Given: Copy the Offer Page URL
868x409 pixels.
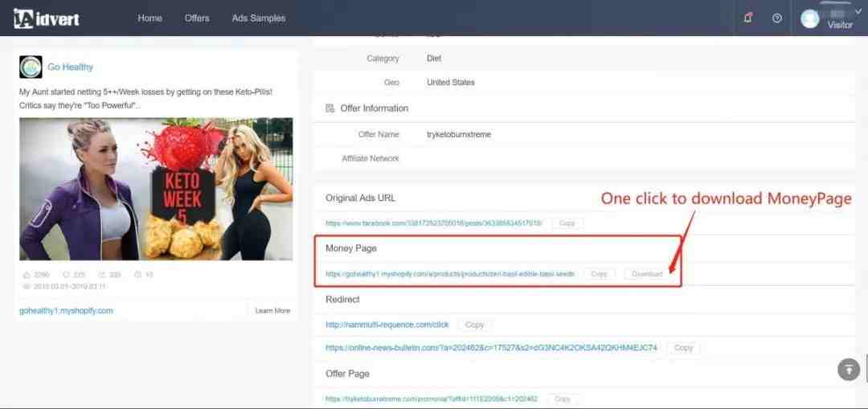Looking at the screenshot, I should 563,399.
